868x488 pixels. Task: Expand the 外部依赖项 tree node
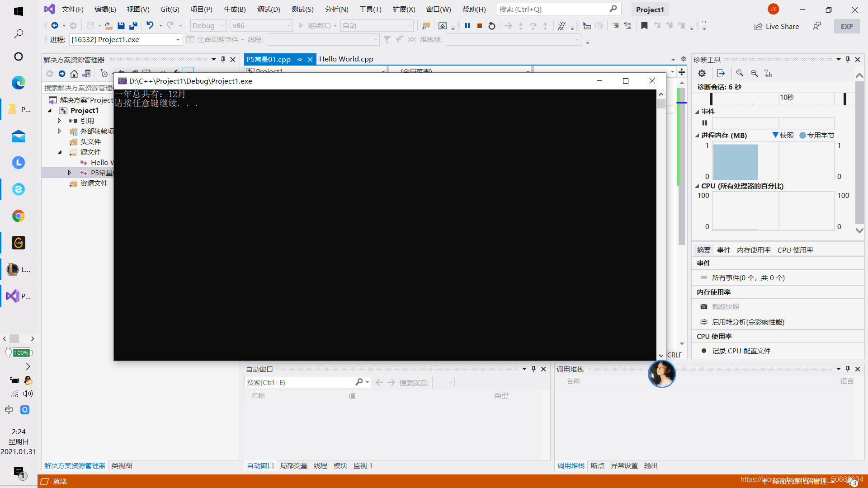[59, 131]
